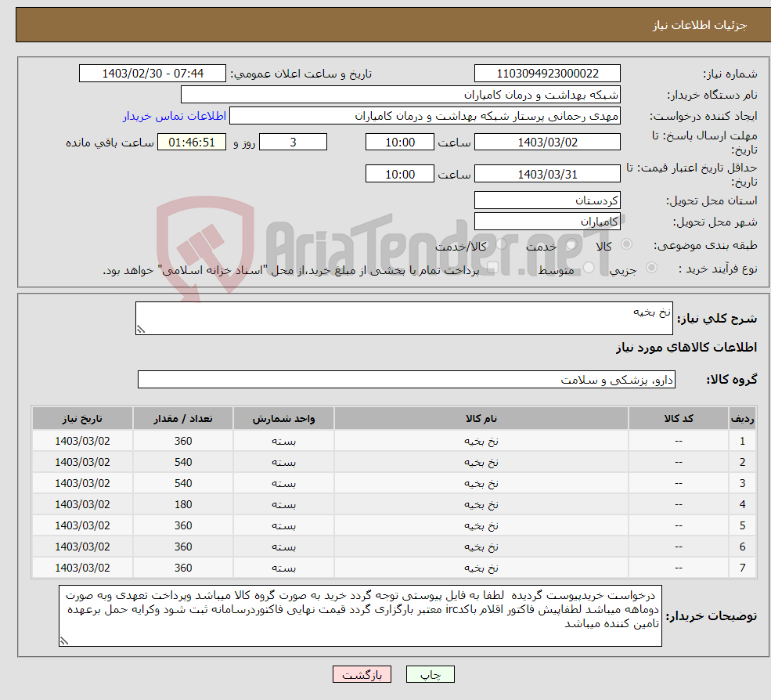771x700 pixels.
Task: Click quantity 540 in row 2
Action: 183,463
